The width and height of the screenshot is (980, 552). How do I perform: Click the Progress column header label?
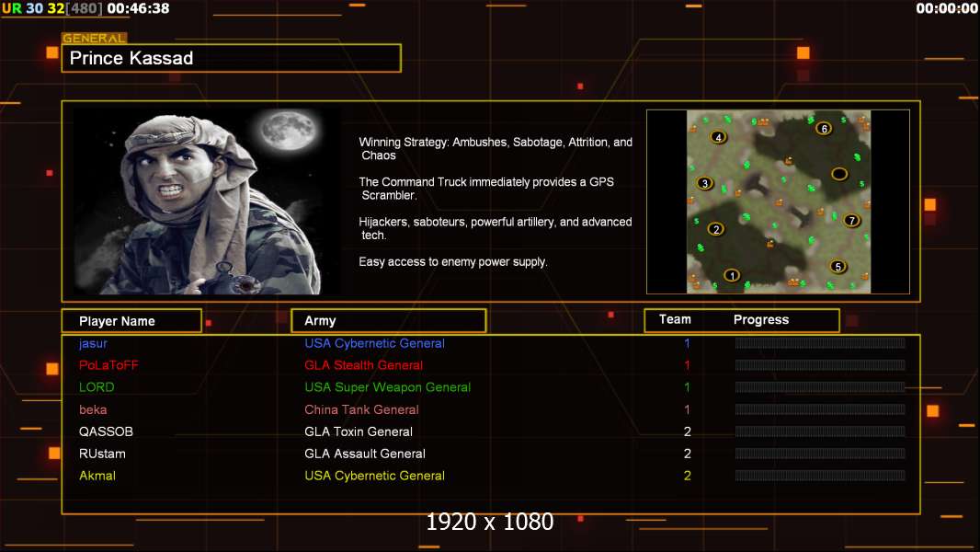[x=761, y=320]
